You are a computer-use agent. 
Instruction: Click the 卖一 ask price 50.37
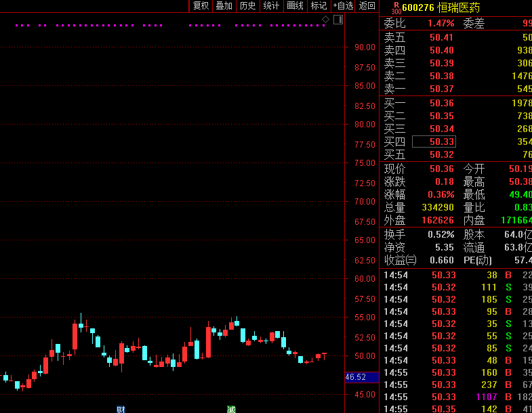coord(441,89)
